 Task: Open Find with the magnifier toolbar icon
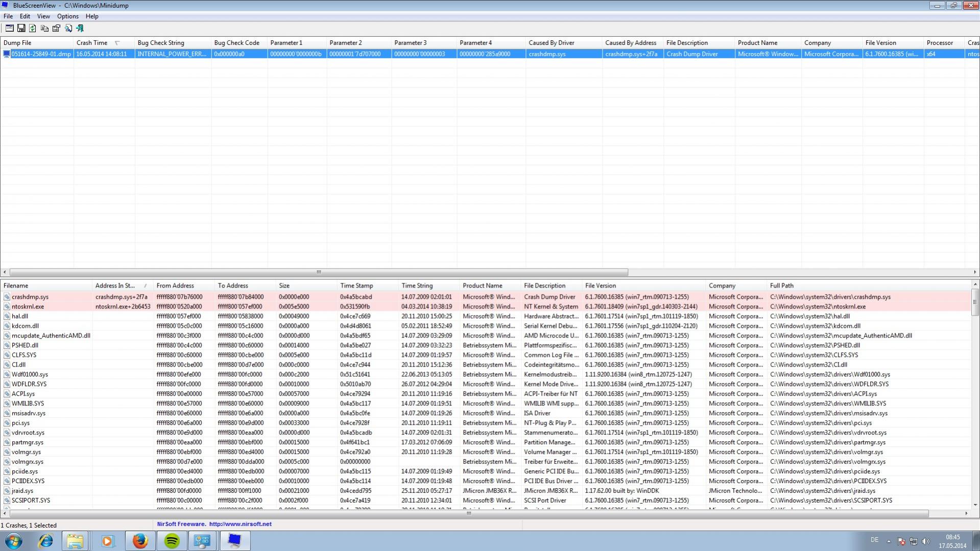click(x=68, y=28)
